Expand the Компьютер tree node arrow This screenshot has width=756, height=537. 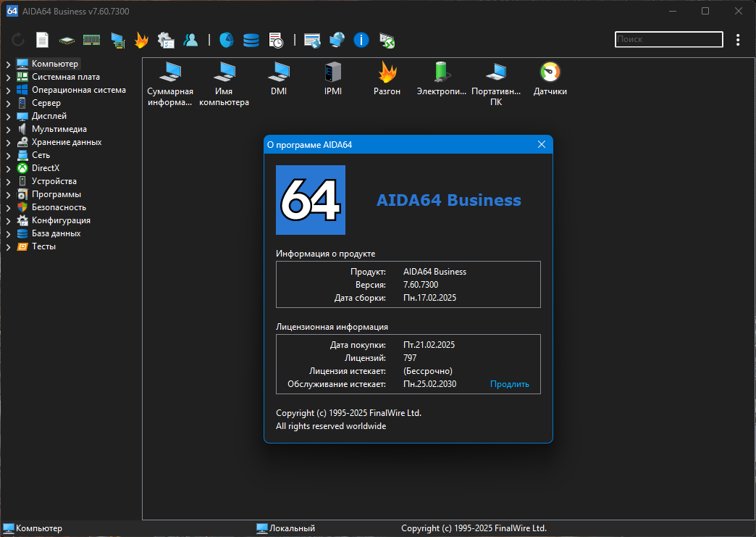pos(8,64)
